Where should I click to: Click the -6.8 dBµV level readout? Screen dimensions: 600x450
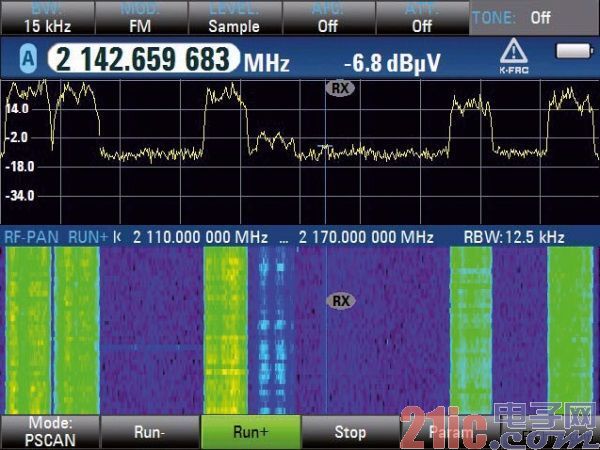click(x=392, y=63)
